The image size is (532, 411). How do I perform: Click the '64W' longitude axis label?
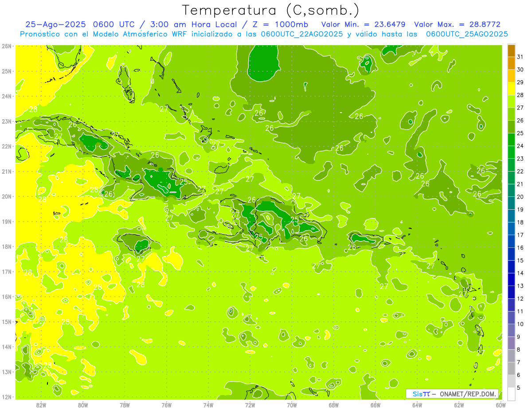(417, 405)
